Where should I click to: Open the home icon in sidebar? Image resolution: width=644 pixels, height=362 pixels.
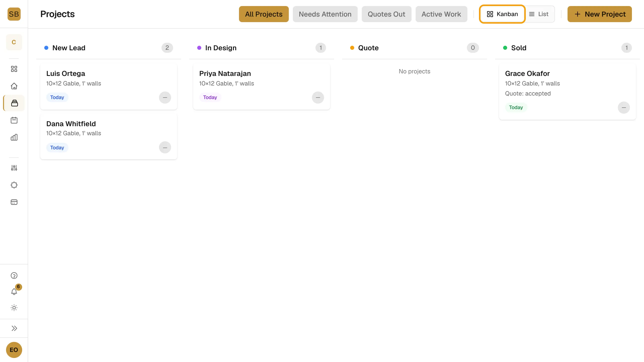coord(14,86)
